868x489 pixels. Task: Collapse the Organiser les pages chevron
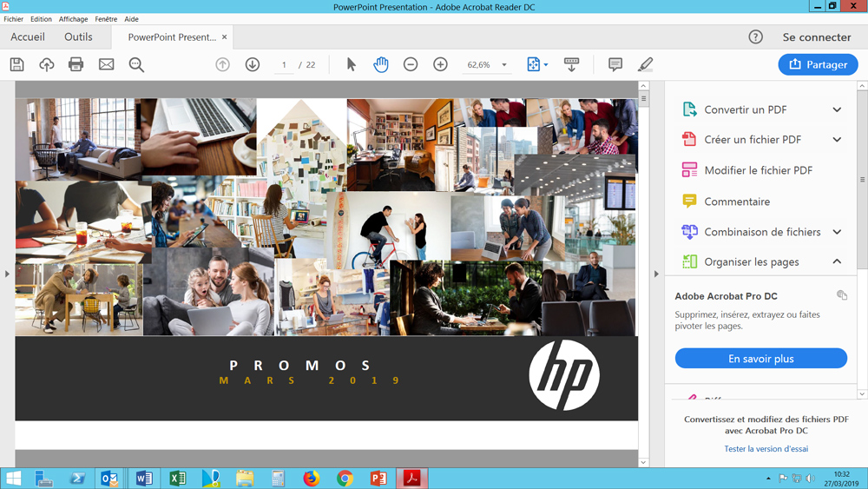[837, 261]
